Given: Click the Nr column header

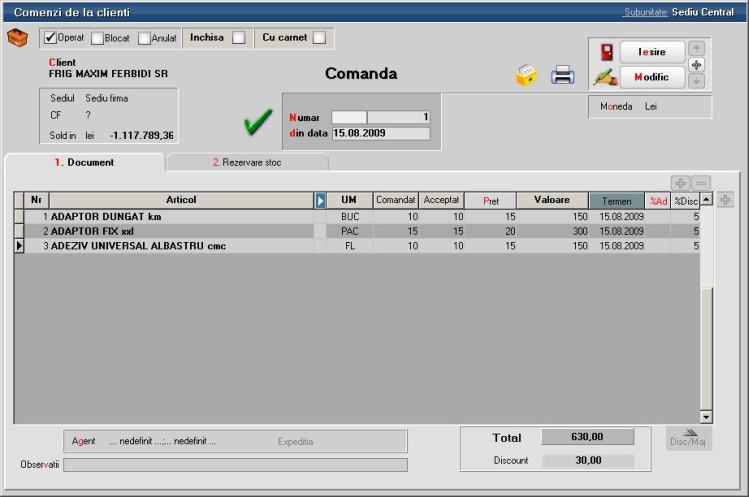Looking at the screenshot, I should pos(36,200).
